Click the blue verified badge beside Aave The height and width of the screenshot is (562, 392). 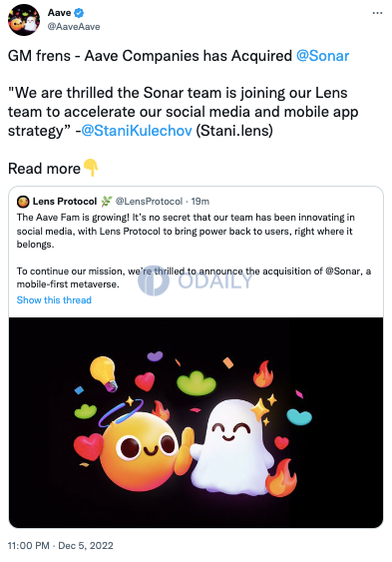(x=79, y=13)
